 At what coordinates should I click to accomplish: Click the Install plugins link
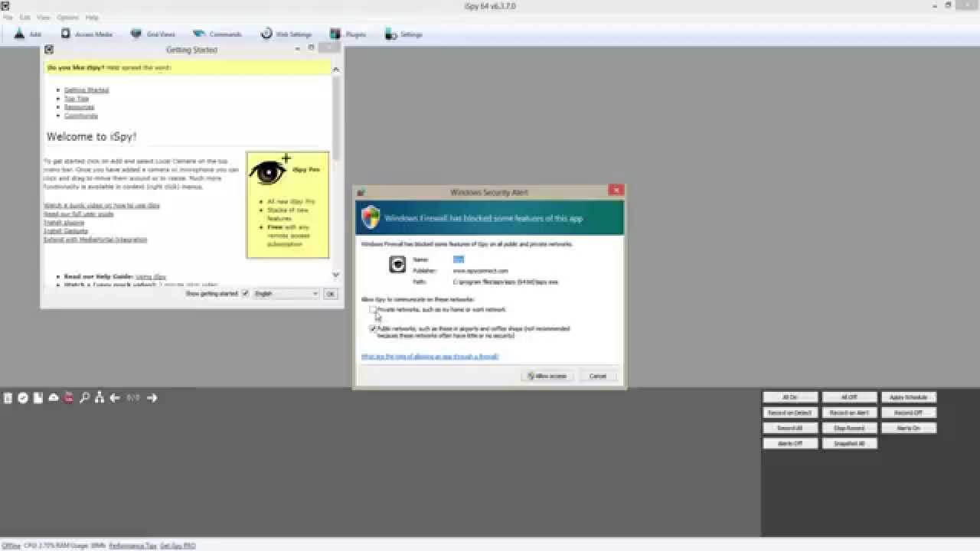pos(64,223)
